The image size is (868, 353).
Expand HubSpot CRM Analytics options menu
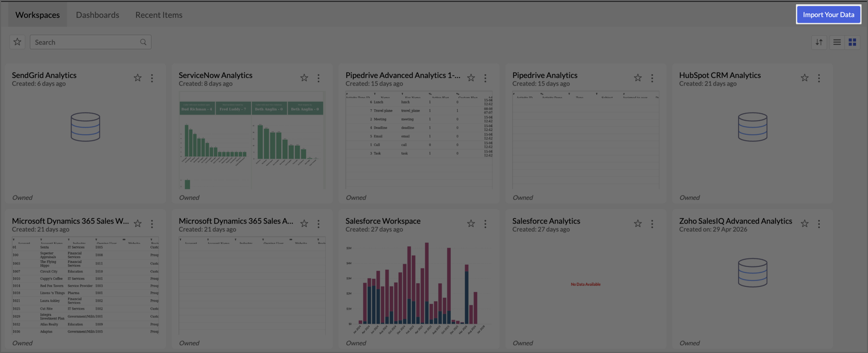click(x=819, y=78)
